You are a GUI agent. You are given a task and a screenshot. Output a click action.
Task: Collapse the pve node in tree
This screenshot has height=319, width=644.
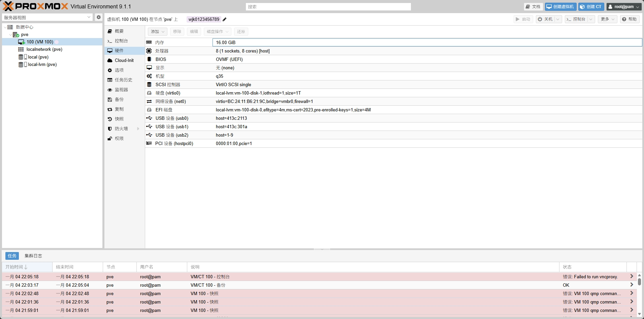[x=10, y=35]
